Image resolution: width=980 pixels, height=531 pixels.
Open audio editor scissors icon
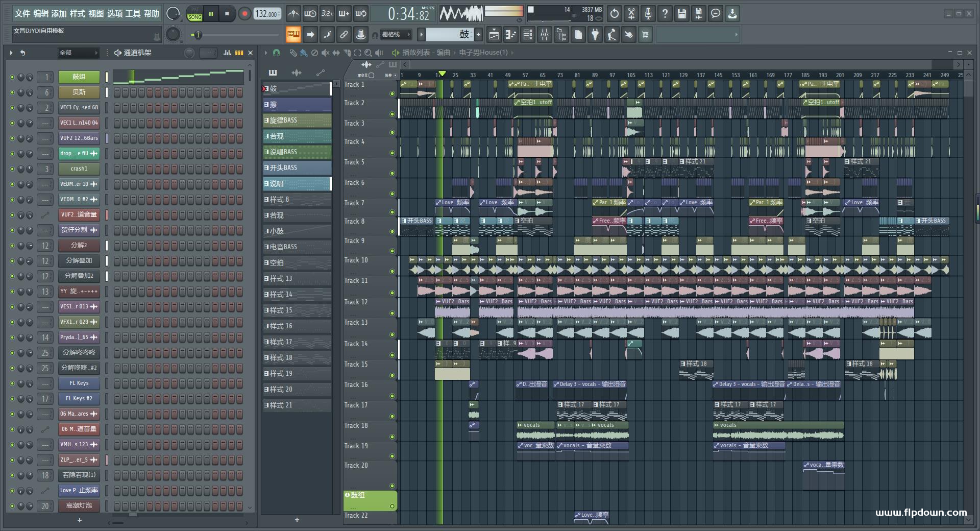[631, 14]
